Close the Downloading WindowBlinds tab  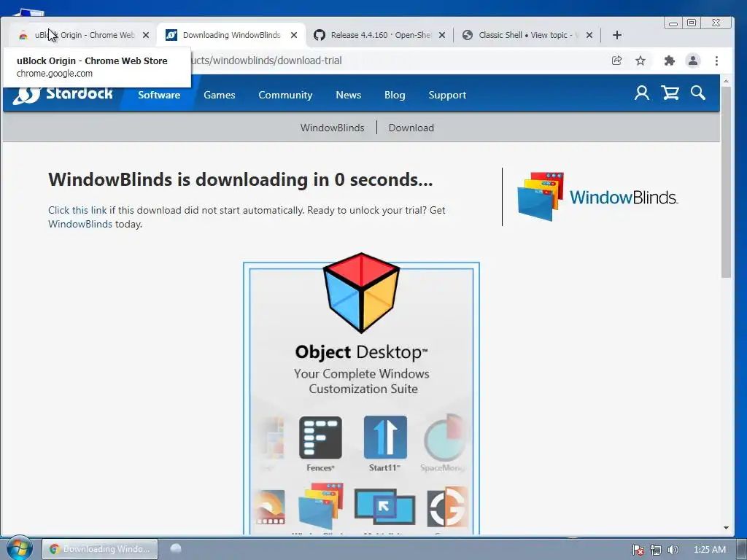click(x=294, y=35)
